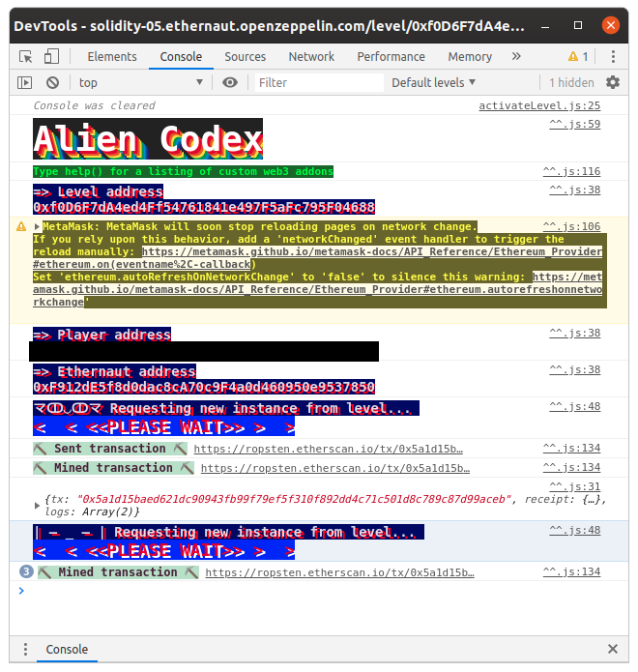This screenshot has width=638, height=672.
Task: Open Sent transaction etherscan link
Action: pyautogui.click(x=328, y=450)
